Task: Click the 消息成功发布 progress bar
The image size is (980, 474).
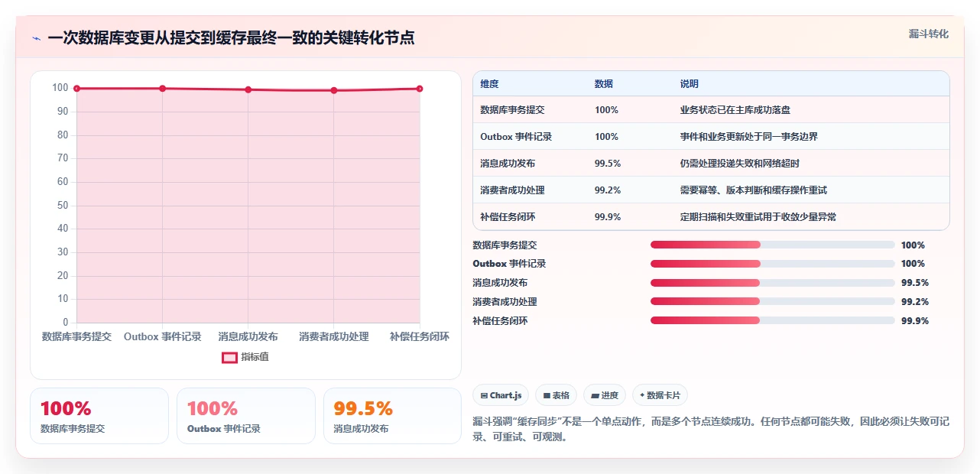Action: [x=772, y=282]
